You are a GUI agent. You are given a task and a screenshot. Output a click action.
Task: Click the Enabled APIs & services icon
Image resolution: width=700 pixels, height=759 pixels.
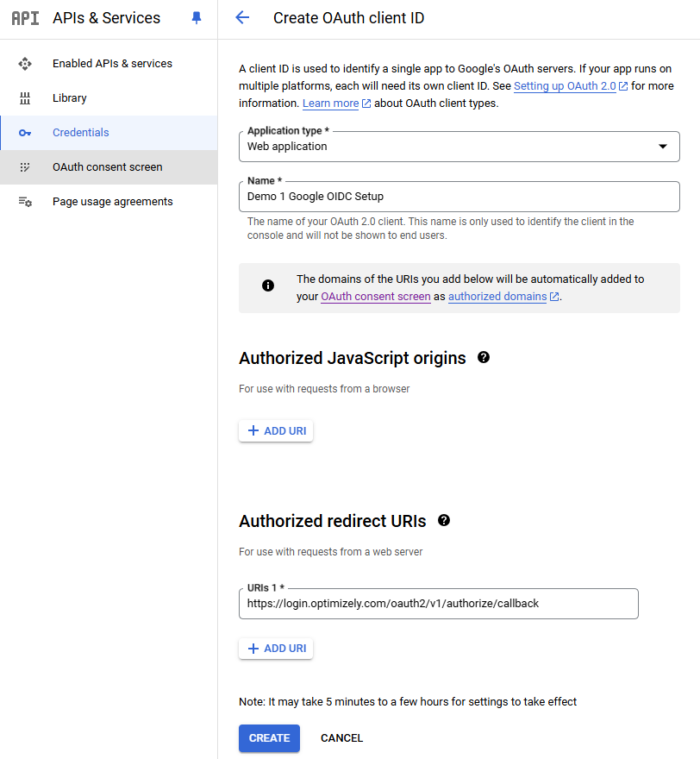click(25, 64)
